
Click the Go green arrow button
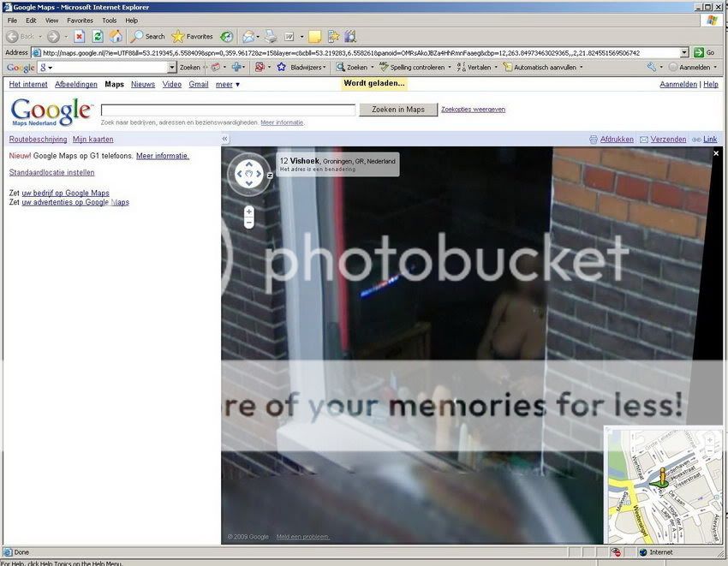[704, 52]
